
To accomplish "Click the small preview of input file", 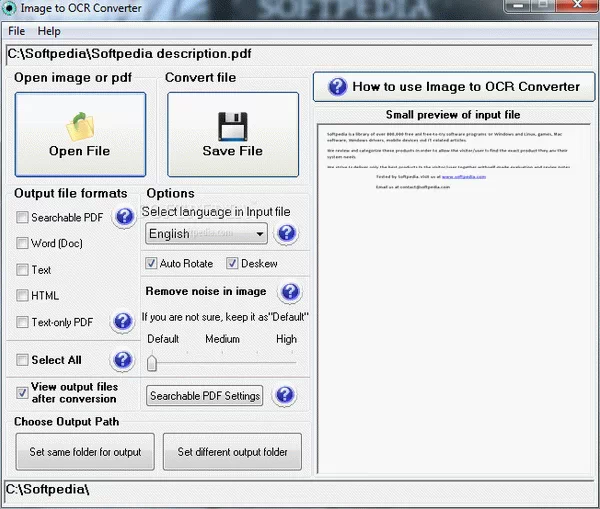I will [454, 299].
